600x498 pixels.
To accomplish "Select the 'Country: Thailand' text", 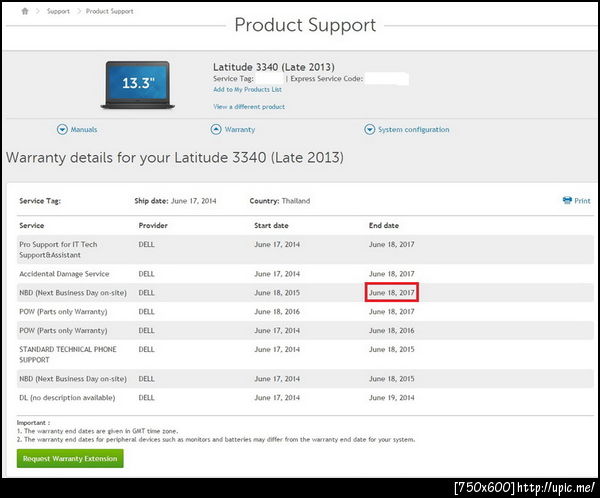I will (x=280, y=201).
